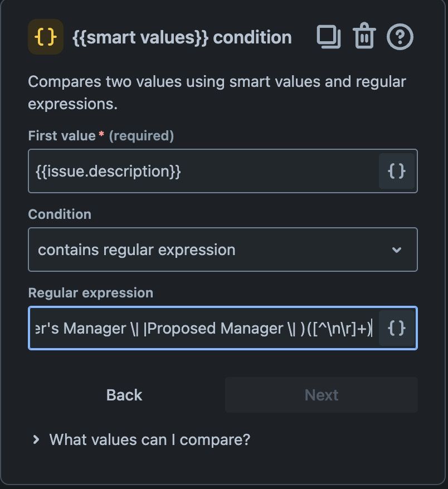Click the "{{smart values}} condition" title
The width and height of the screenshot is (448, 489).
[x=182, y=38]
